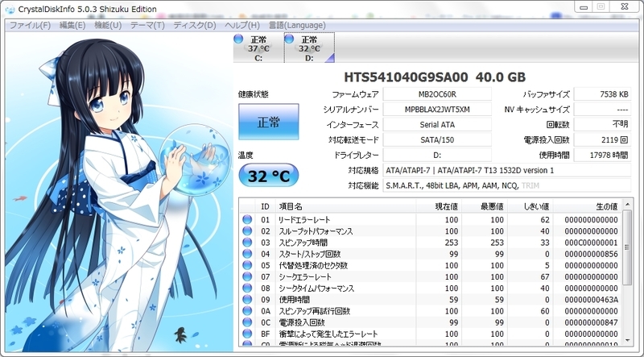Click the Shizuku character artwork
The image size is (644, 357).
[118, 192]
